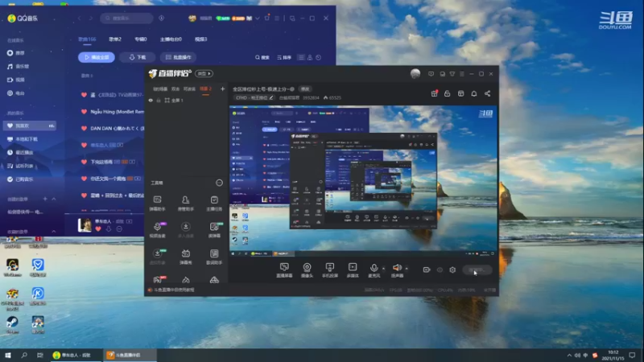644x362 pixels.
Task: Unlike the song DAN DAN heart
Action: 84,129
